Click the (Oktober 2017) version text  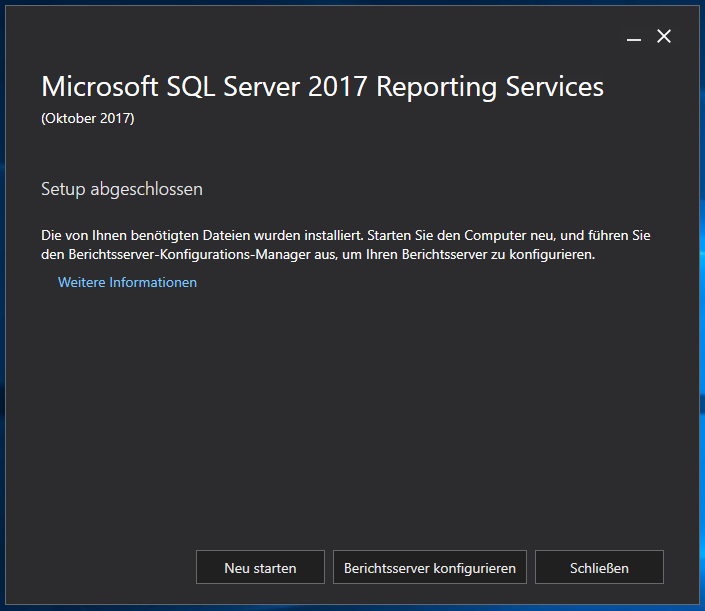coord(88,118)
